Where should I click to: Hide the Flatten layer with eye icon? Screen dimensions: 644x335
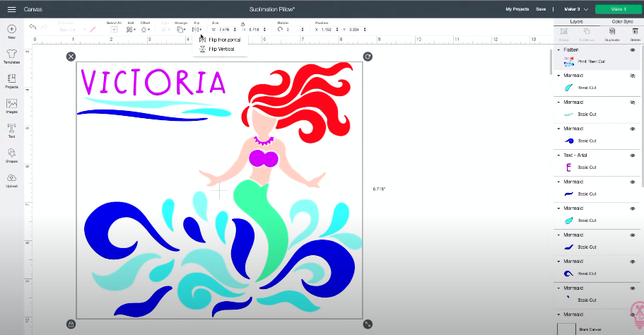[633, 49]
